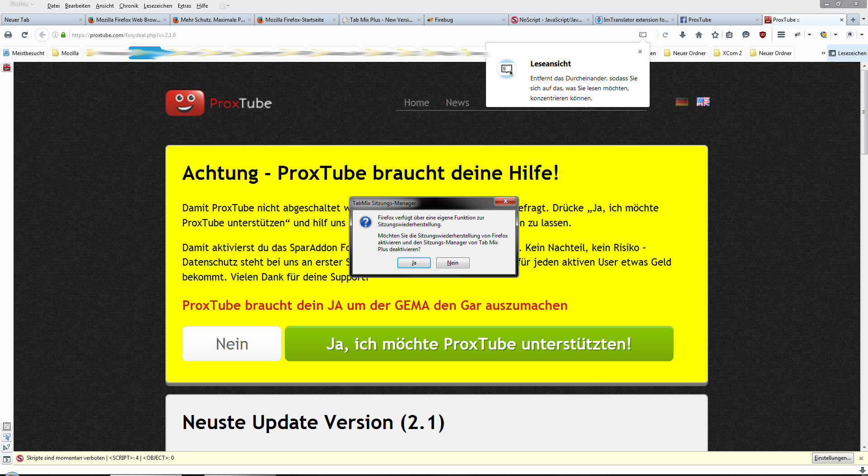Open the Lesezeichen menu in menu bar
Screen dimensions: 868x476
[158, 6]
